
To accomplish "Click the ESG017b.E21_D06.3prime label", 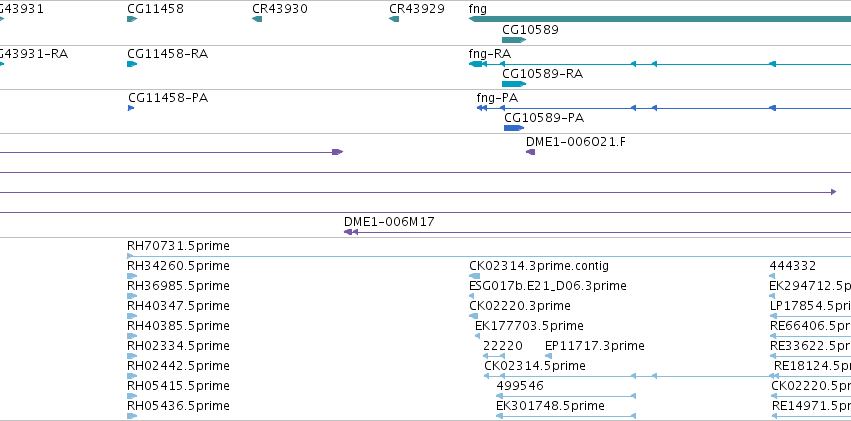I will coord(548,286).
